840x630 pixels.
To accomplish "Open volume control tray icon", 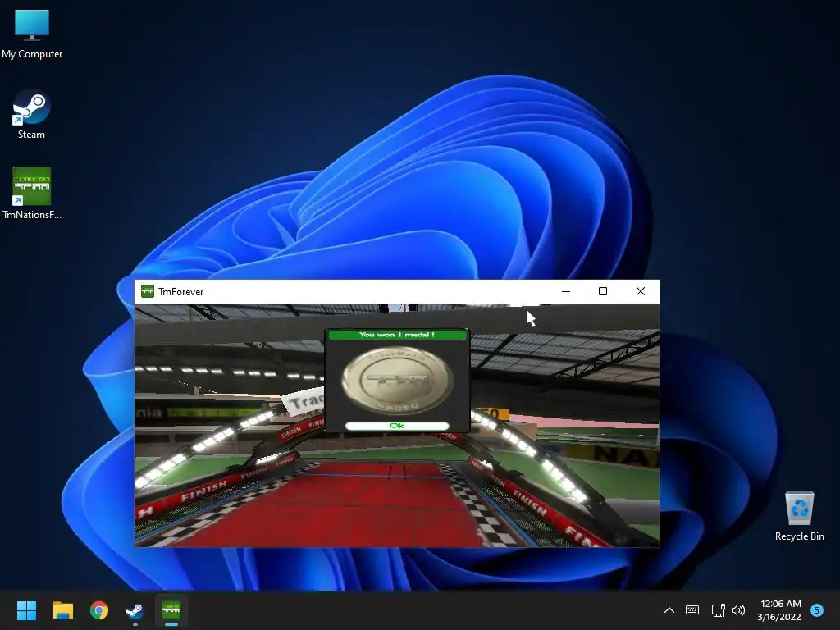I will coord(738,610).
